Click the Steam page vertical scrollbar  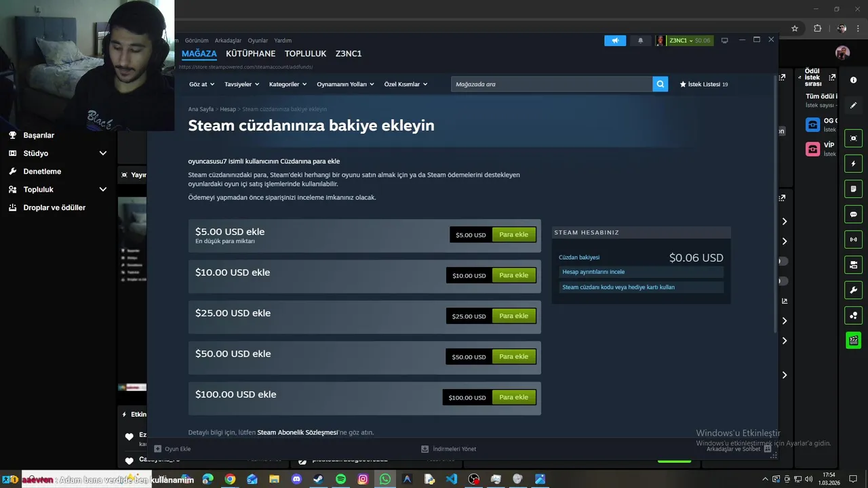(x=776, y=203)
